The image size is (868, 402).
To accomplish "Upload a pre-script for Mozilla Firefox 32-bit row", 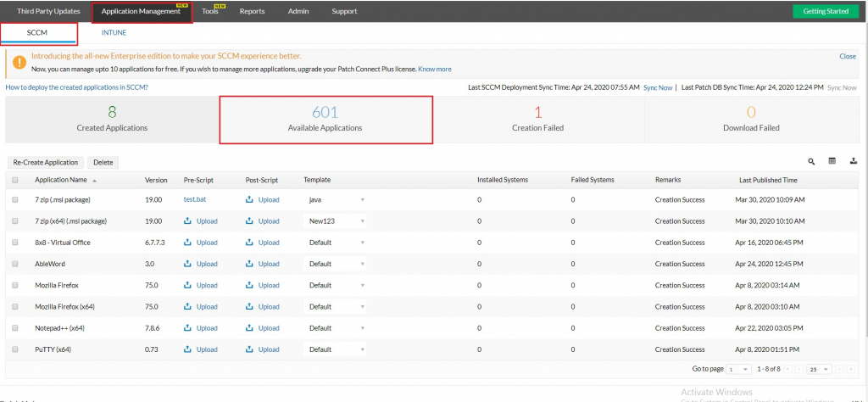I will click(200, 285).
